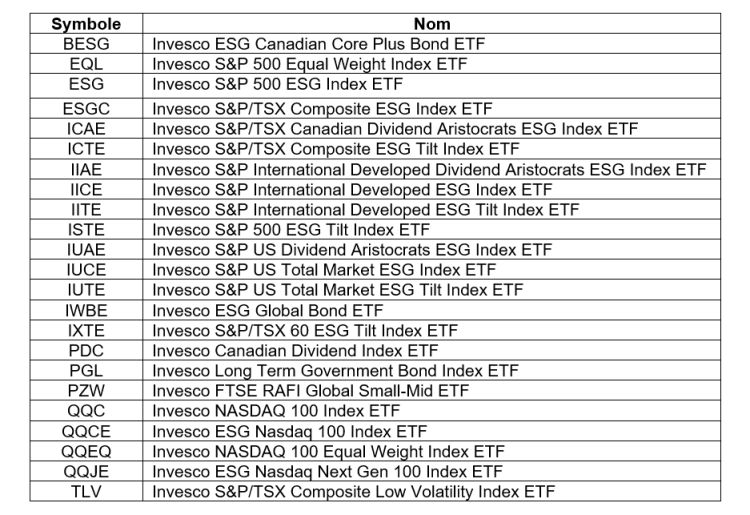Select the PDC ticker cell
Viewport: 750px width, 515px height.
86,351
